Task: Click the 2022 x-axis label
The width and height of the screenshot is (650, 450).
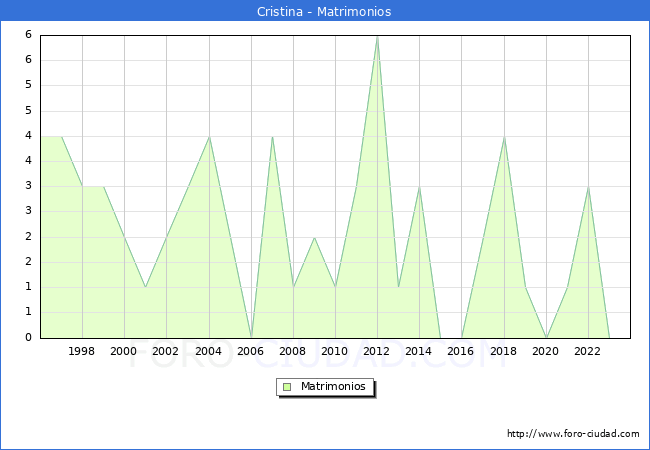Action: pyautogui.click(x=588, y=351)
